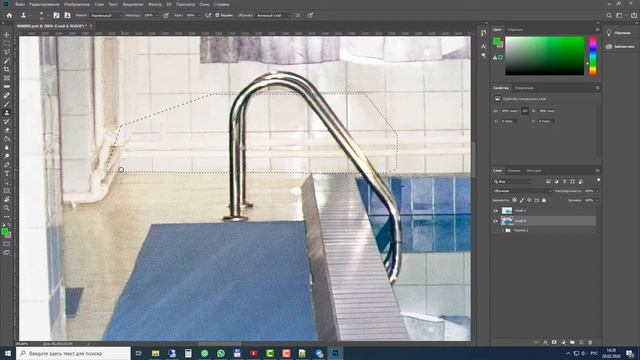Viewport: 640px width, 360px height.
Task: Select the Hand tool
Action: tap(7, 200)
